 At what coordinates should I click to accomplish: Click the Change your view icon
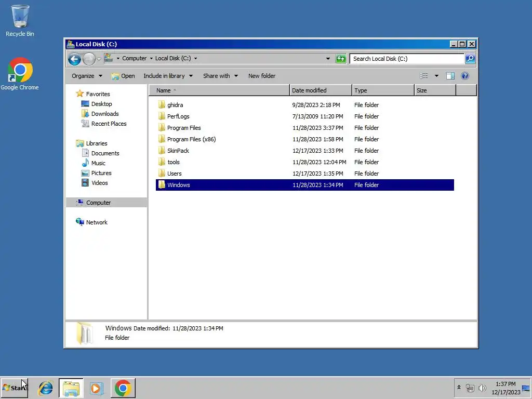424,76
